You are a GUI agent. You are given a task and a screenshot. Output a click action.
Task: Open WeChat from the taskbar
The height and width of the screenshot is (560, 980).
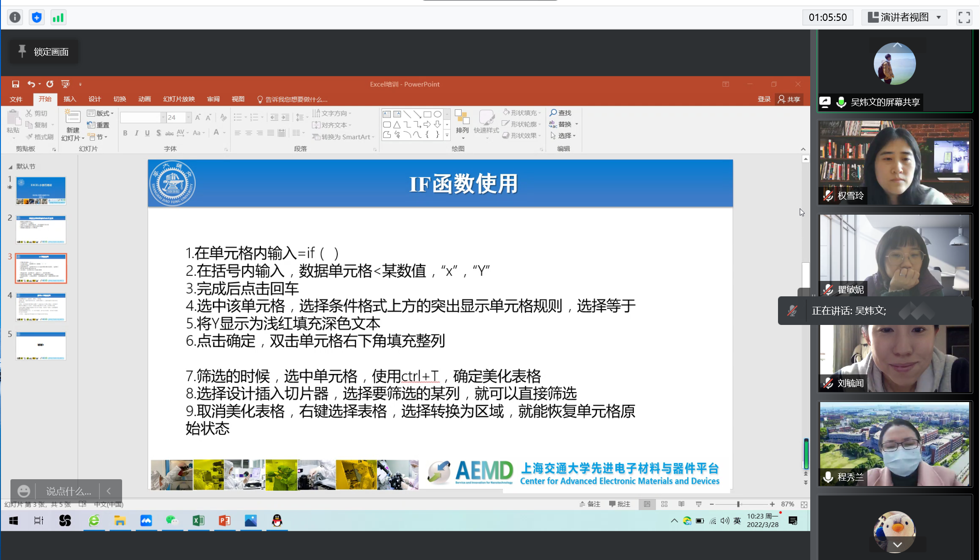click(172, 521)
